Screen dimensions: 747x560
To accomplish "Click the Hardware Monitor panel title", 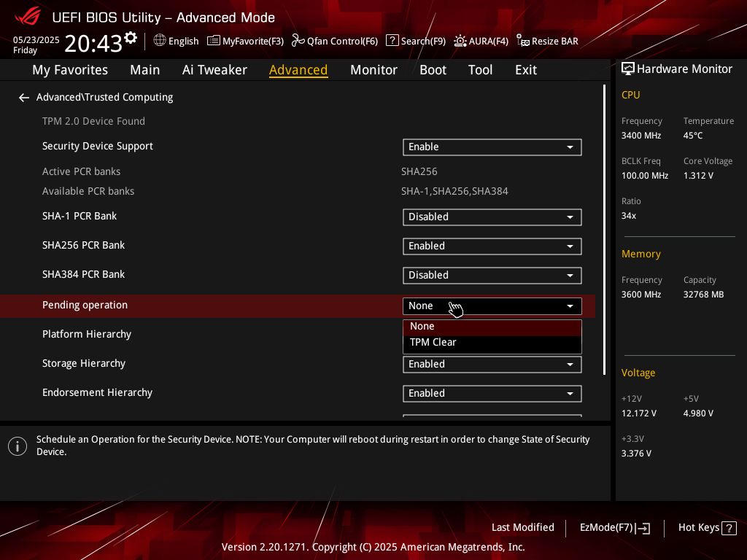I will (684, 69).
